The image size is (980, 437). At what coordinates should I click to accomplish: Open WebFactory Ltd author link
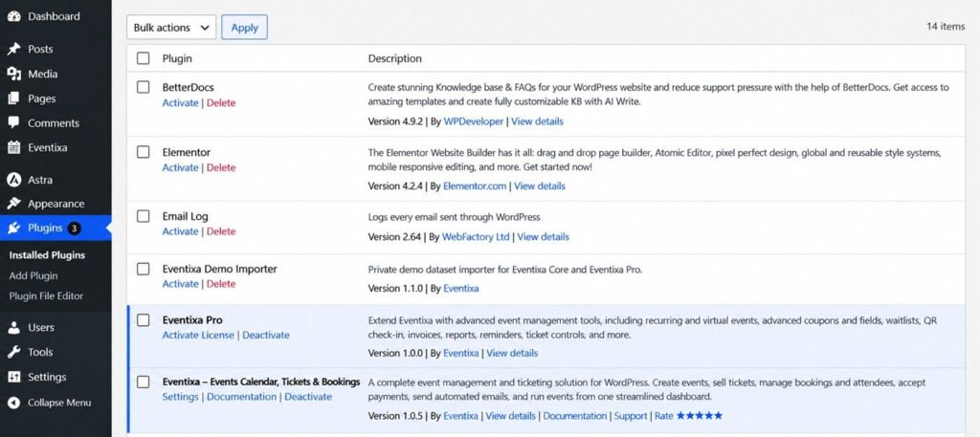(x=476, y=237)
